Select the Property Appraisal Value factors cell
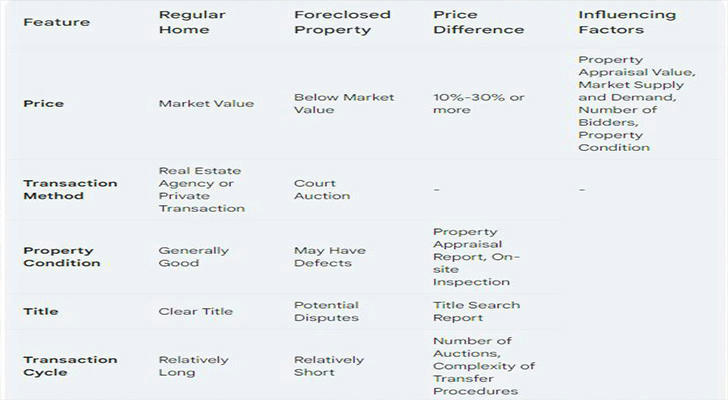Viewport: 728px width, 400px height. pyautogui.click(x=637, y=103)
